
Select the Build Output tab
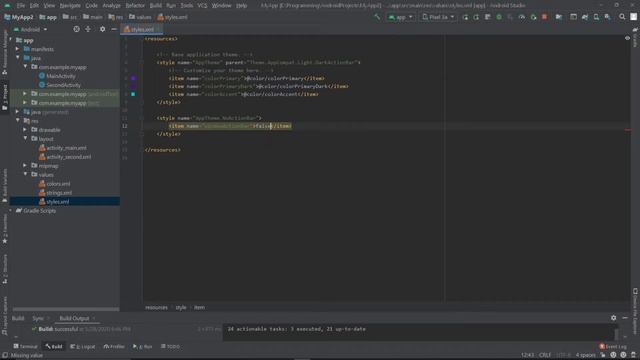(74, 318)
